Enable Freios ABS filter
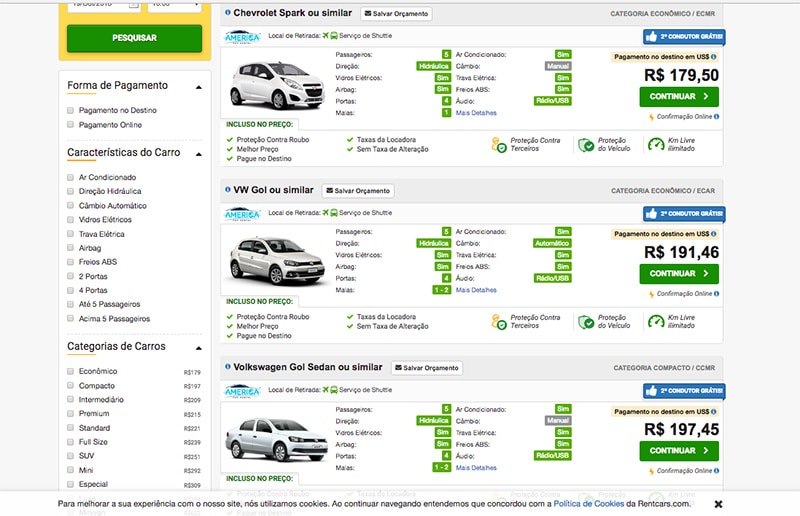This screenshot has height=516, width=800. (x=70, y=261)
